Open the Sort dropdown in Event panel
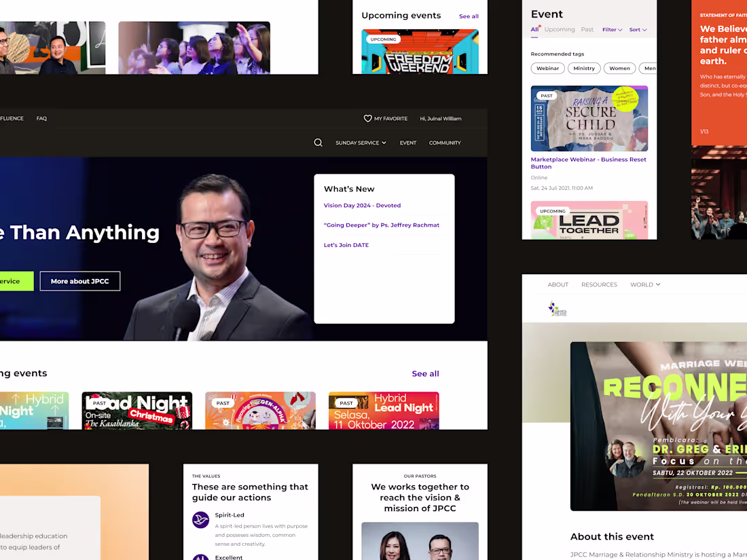The image size is (747, 560). 637,29
